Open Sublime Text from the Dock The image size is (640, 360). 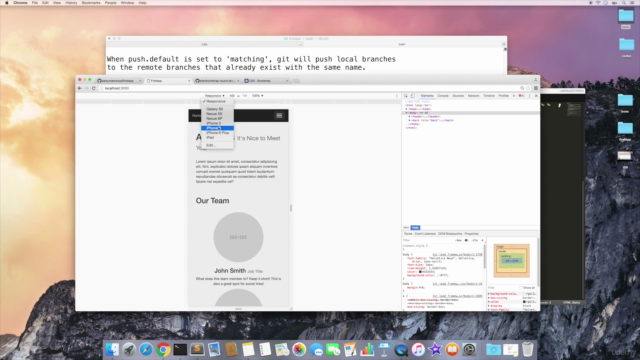(x=197, y=349)
